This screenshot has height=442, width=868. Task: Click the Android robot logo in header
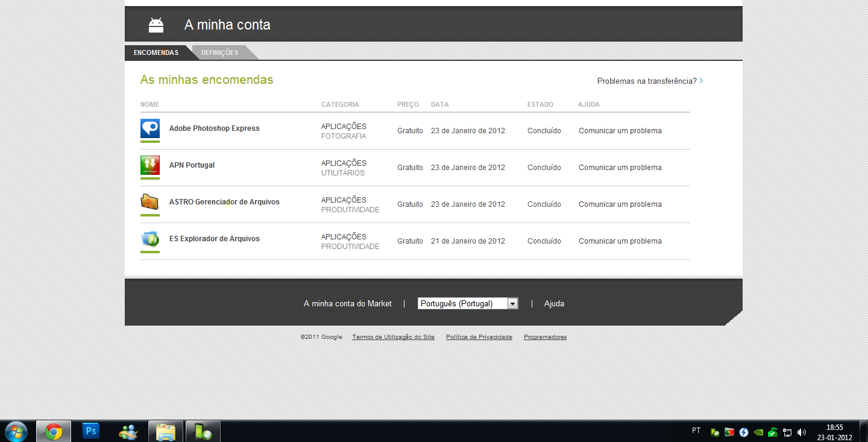click(x=156, y=25)
